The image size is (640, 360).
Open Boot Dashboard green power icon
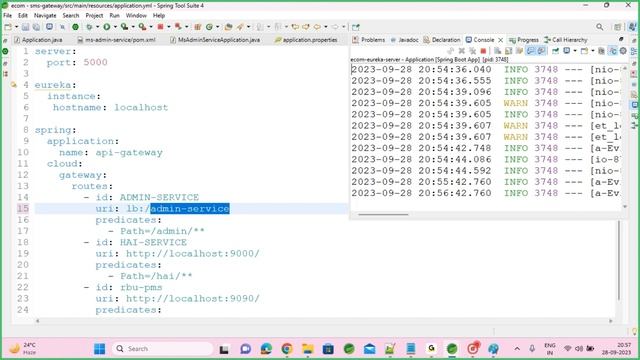[x=76, y=27]
